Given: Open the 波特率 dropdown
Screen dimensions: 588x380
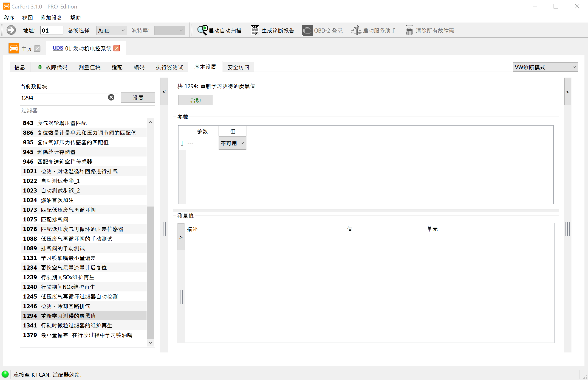Looking at the screenshot, I should point(170,30).
